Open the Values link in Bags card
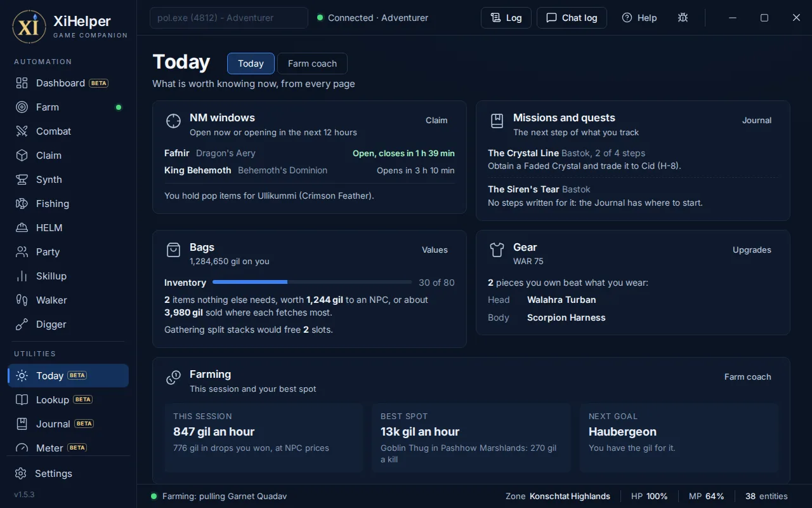 click(x=435, y=250)
